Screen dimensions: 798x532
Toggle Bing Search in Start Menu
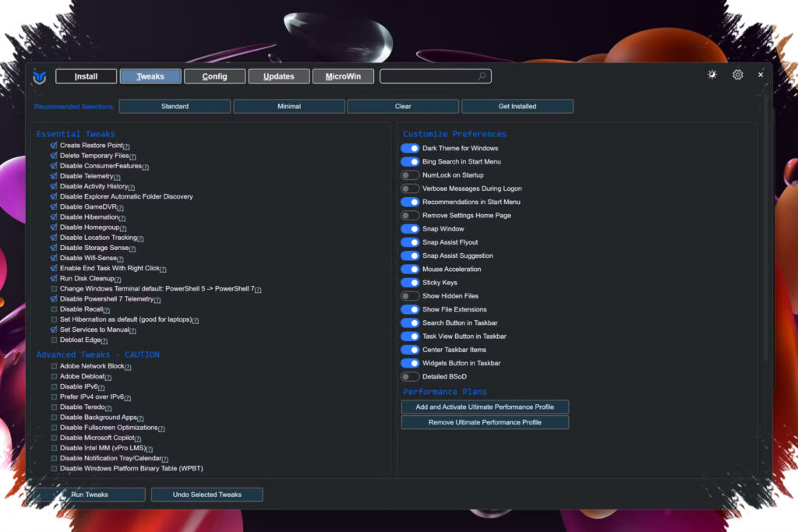(410, 162)
